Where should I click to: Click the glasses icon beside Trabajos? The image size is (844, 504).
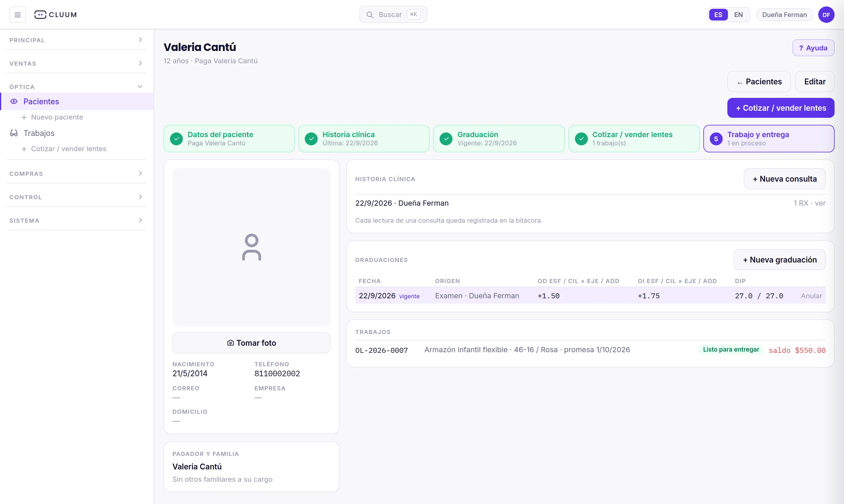(x=14, y=133)
